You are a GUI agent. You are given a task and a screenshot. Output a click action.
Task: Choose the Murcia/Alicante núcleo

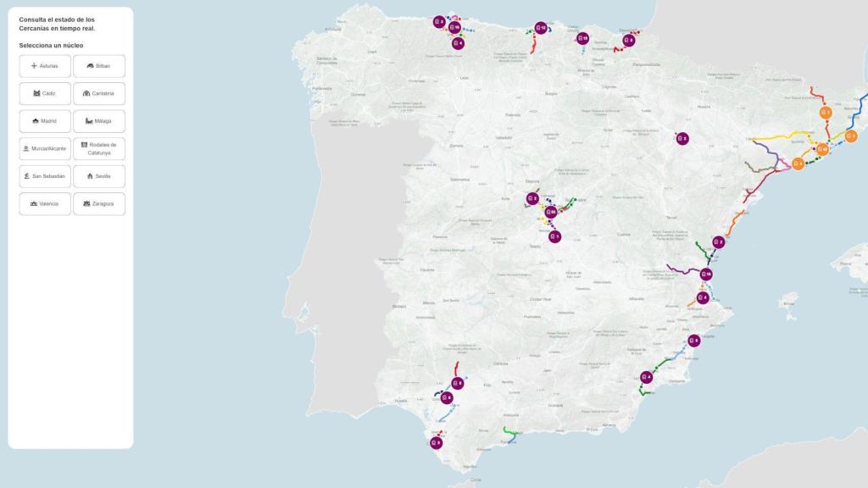pos(44,147)
